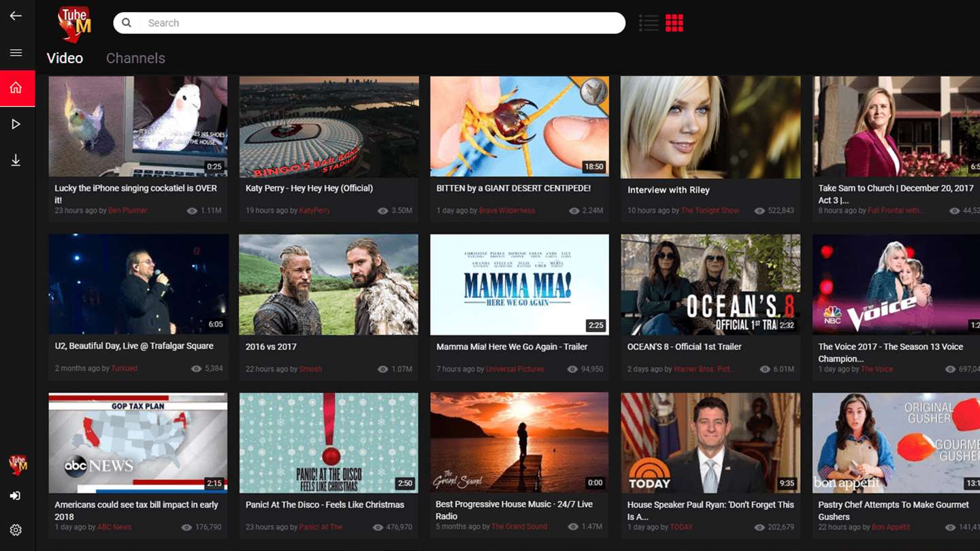Click the back arrow icon
The image size is (980, 551).
tap(16, 16)
